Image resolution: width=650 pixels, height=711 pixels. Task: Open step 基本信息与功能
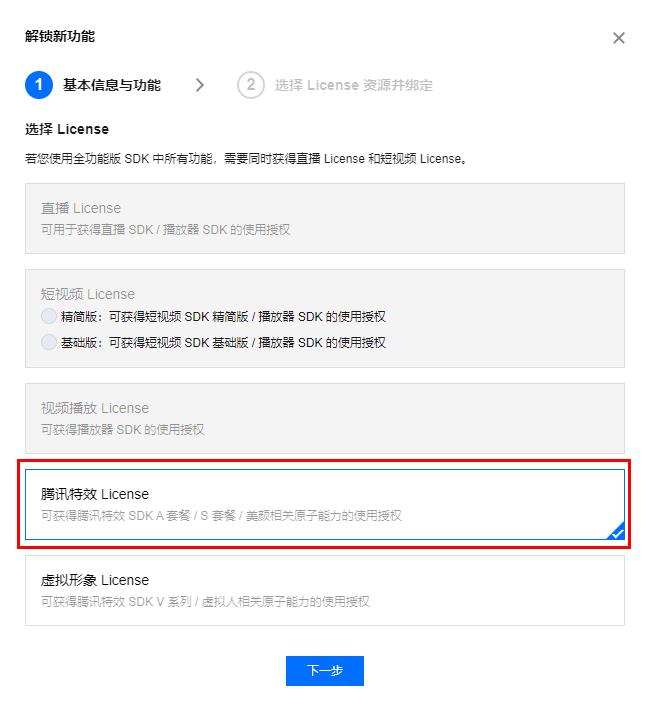point(112,85)
